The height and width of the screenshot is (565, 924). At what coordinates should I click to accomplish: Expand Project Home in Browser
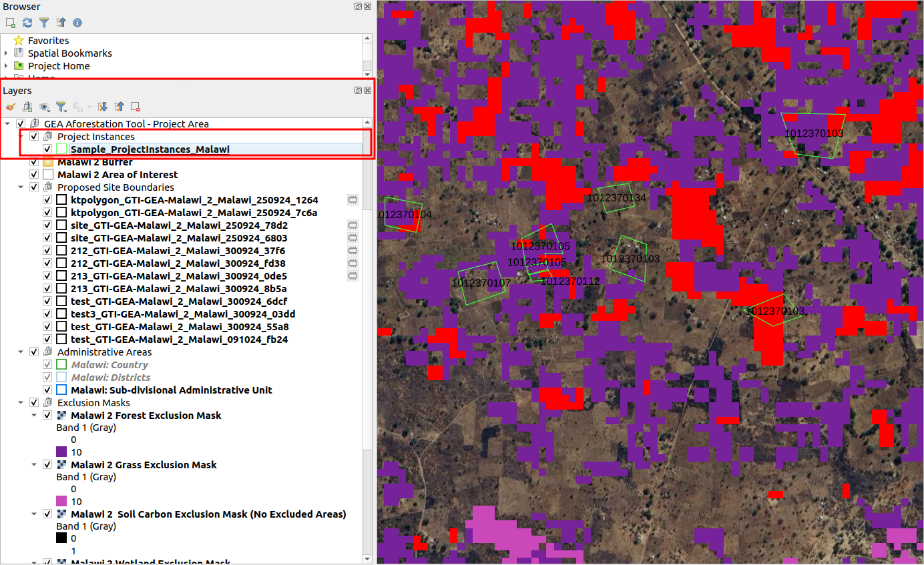pos(7,66)
